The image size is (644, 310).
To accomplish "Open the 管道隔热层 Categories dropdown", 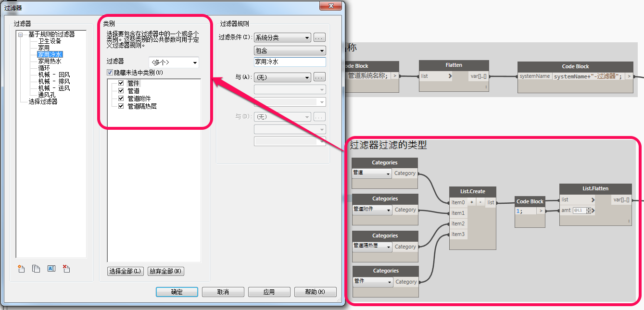I will tap(372, 246).
